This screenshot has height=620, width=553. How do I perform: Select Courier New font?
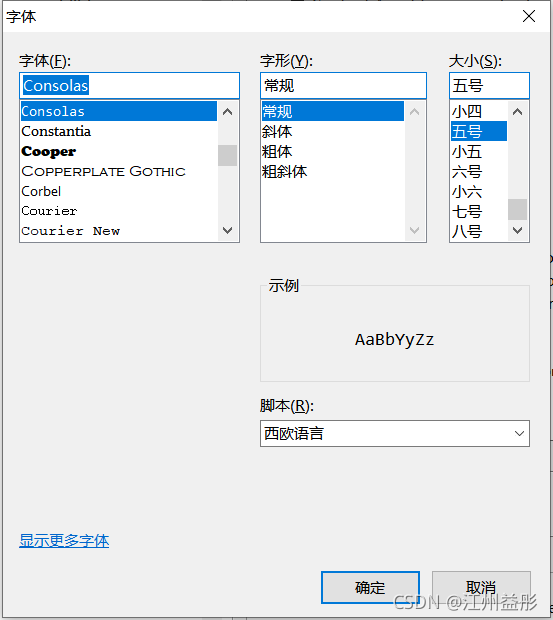click(119, 231)
